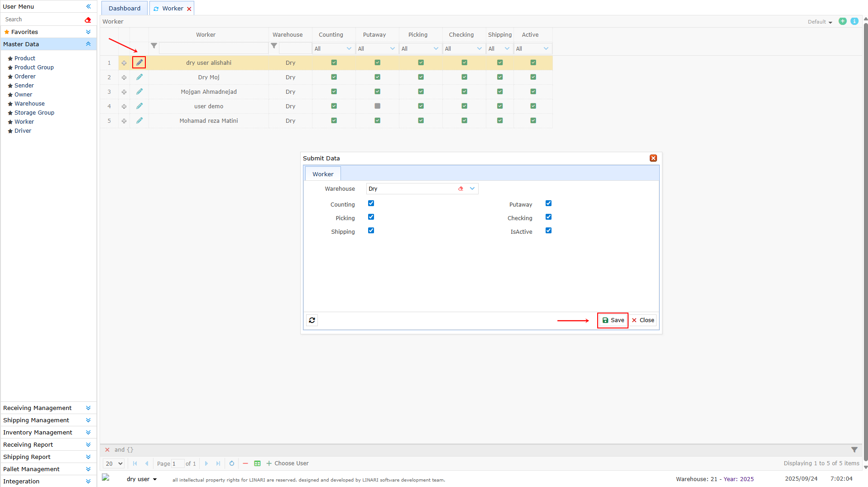
Task: Open the Warehouse dropdown in dialog
Action: click(x=472, y=189)
